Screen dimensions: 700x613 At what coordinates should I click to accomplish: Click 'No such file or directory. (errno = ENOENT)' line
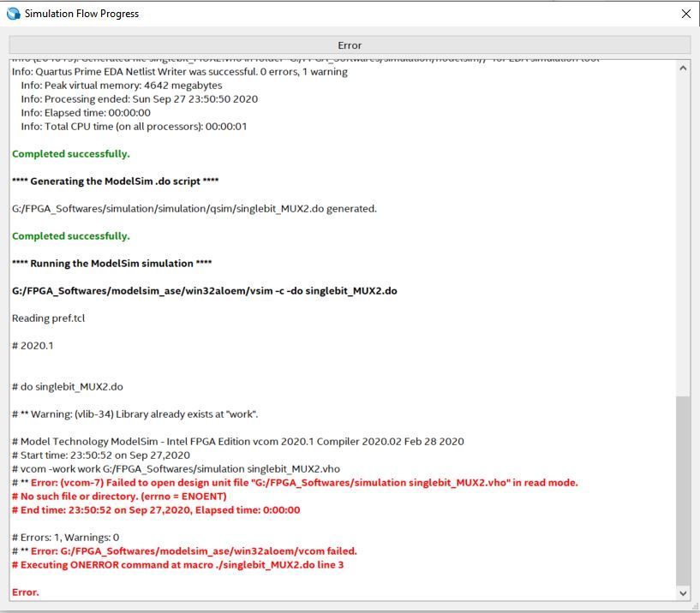point(119,497)
